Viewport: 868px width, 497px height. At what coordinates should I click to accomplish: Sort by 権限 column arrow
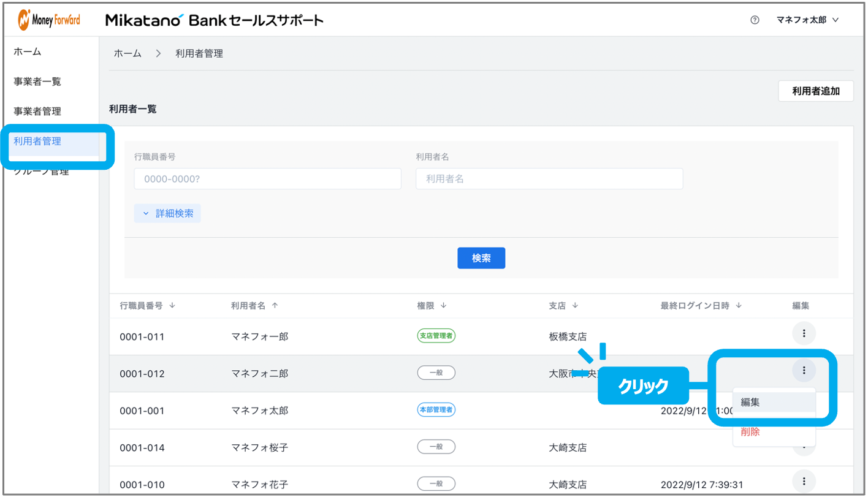tap(443, 306)
